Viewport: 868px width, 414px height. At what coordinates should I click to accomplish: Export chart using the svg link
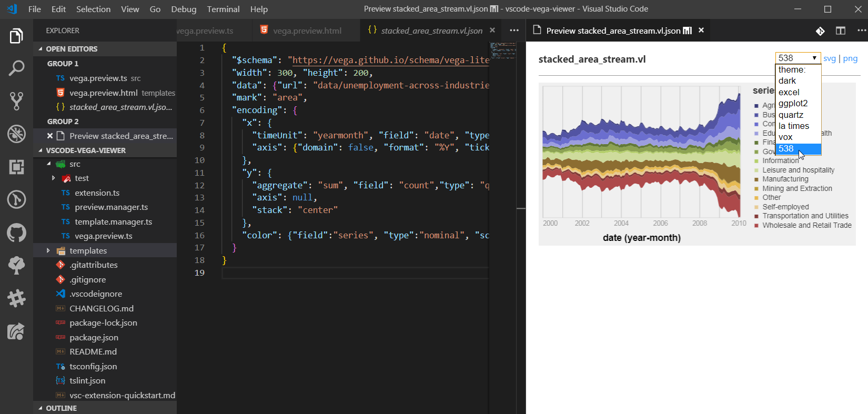point(830,58)
